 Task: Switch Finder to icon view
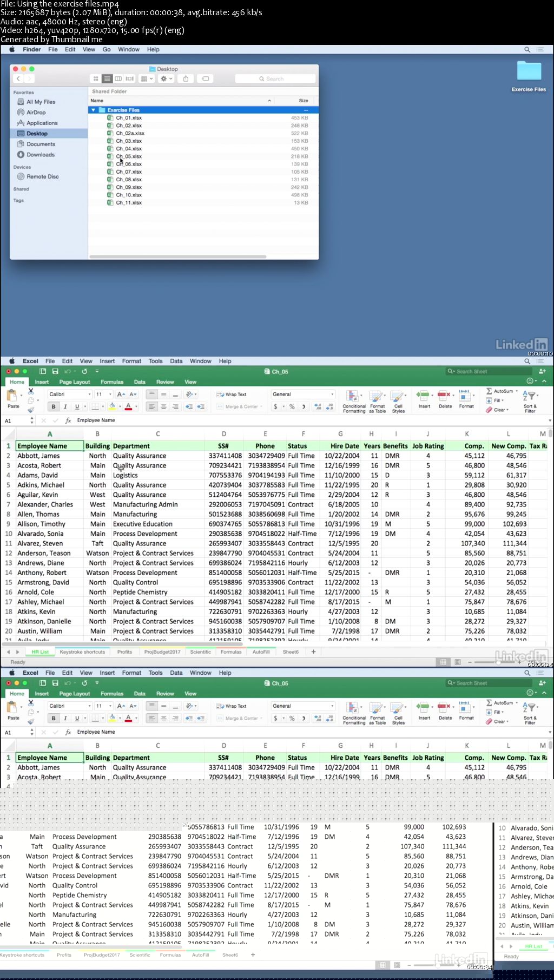pyautogui.click(x=96, y=78)
